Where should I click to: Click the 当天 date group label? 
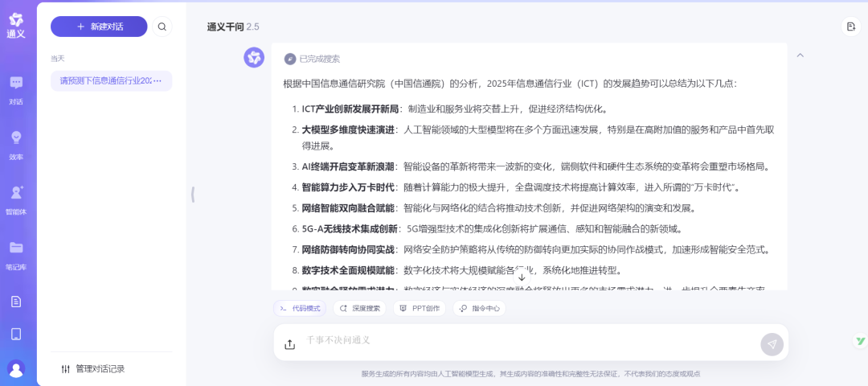pyautogui.click(x=58, y=59)
